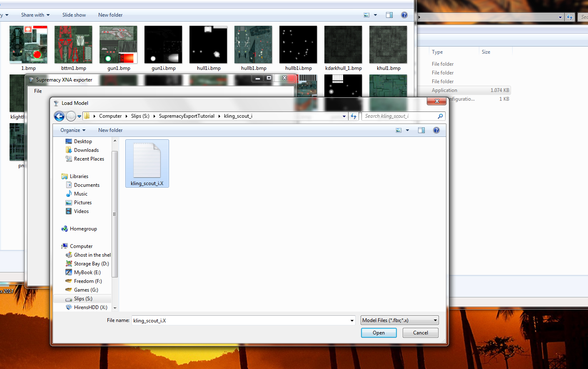The image size is (588, 369).
Task: Click the Open button
Action: (x=379, y=333)
